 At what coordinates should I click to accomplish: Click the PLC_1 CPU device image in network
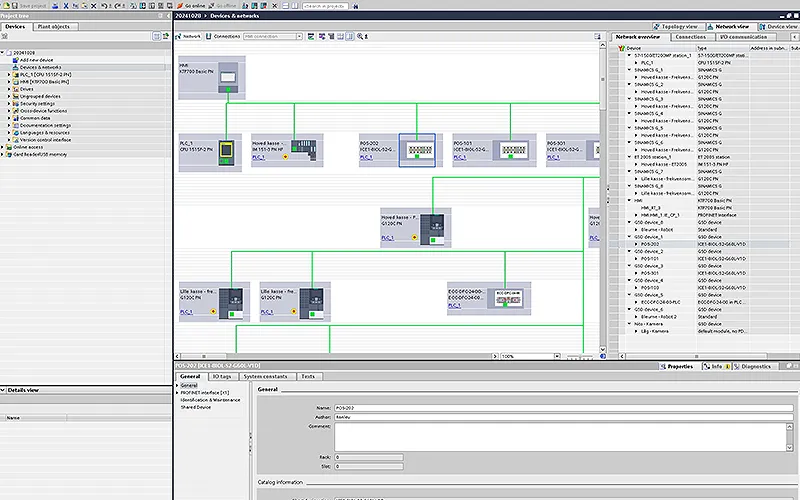point(226,152)
